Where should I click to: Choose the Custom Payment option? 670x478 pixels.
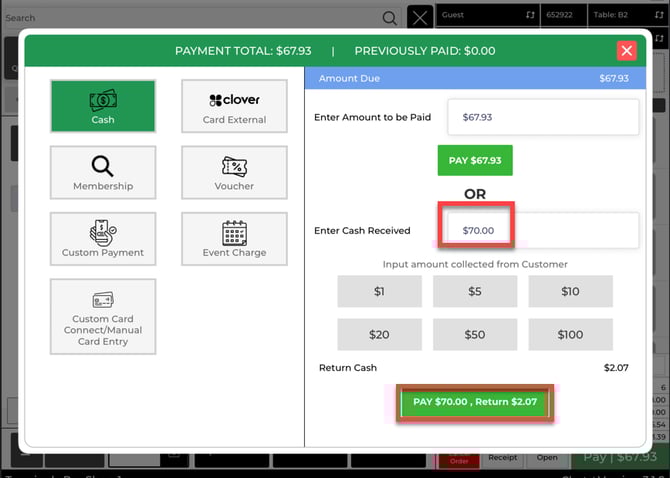(103, 239)
